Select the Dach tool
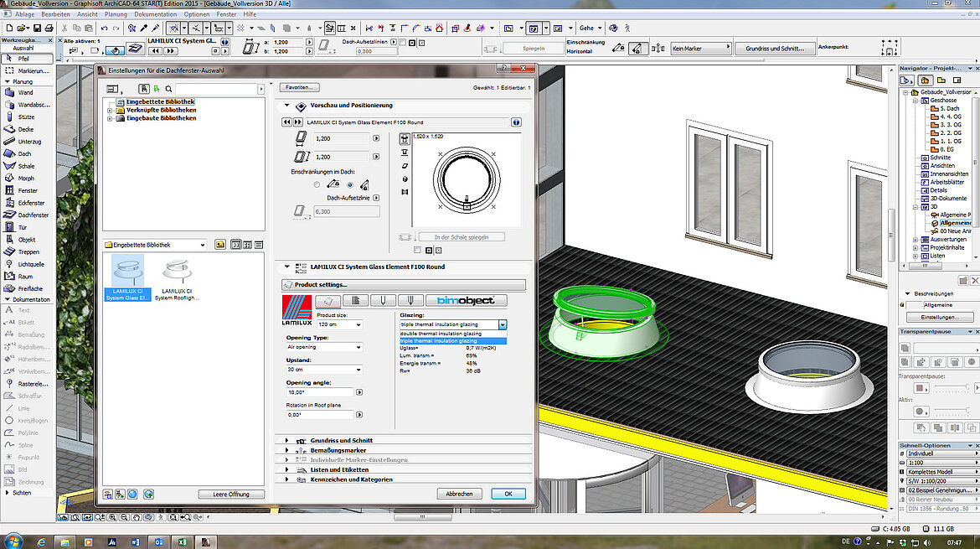This screenshot has height=549, width=980. tap(25, 153)
